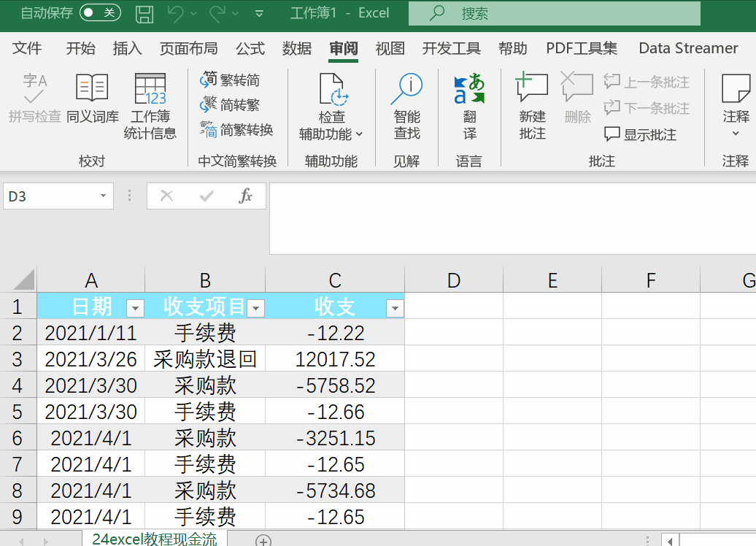Switch to the 页面布局 tab

[188, 48]
